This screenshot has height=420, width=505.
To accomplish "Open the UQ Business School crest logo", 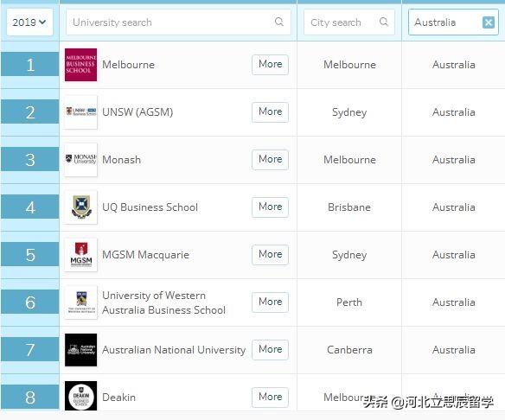I will pos(80,207).
